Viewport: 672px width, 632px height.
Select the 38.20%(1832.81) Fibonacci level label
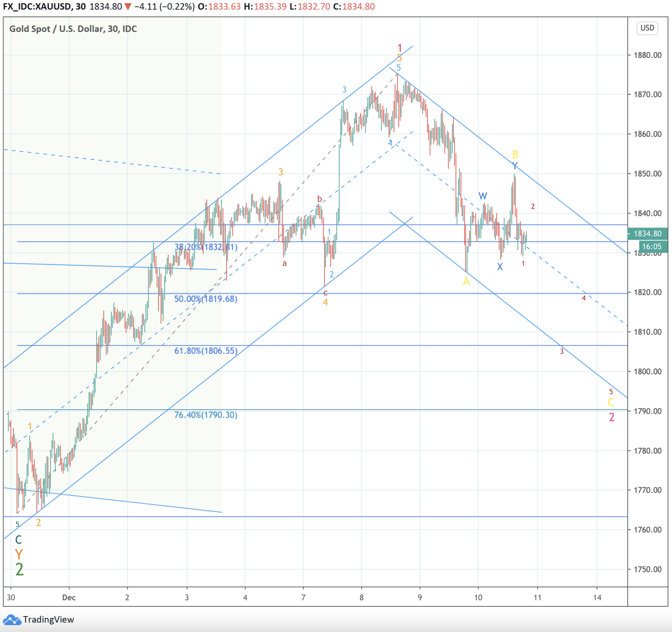point(206,247)
